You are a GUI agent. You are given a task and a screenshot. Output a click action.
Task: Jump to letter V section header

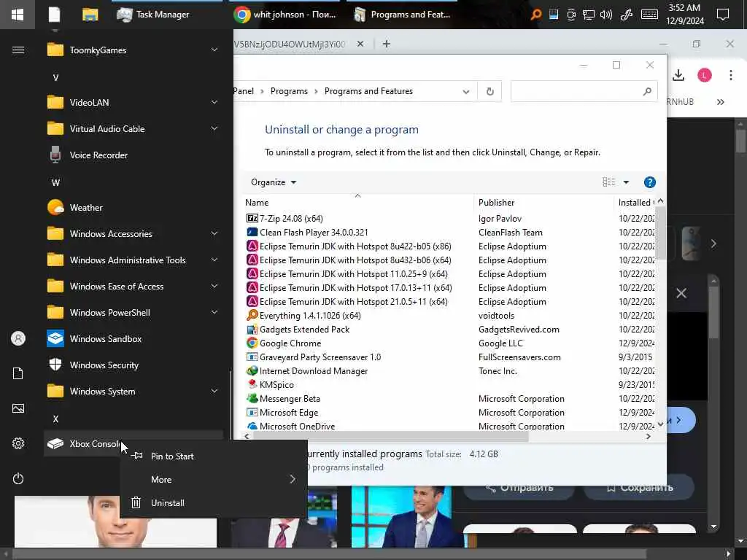coord(55,77)
